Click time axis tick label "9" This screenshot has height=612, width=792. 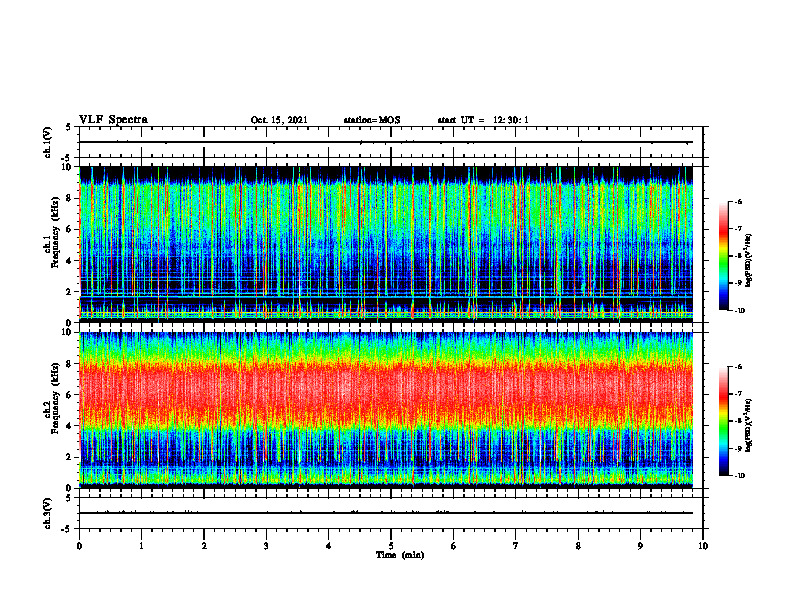640,546
